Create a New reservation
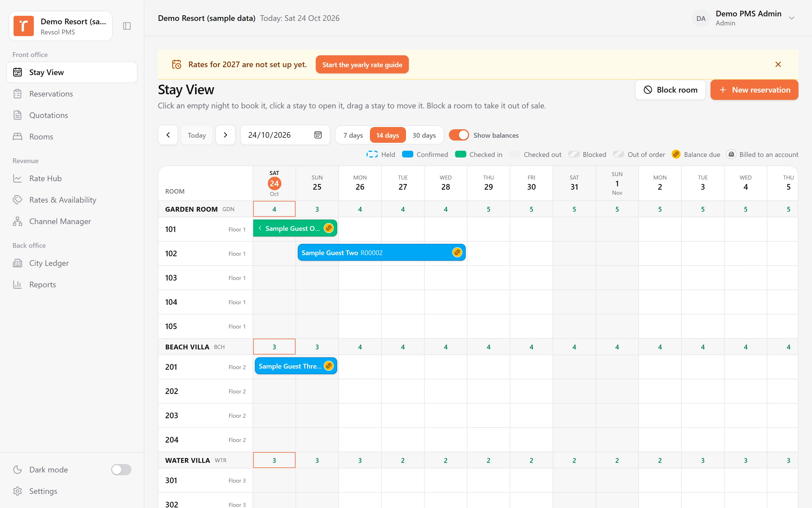This screenshot has height=508, width=812. coord(754,90)
